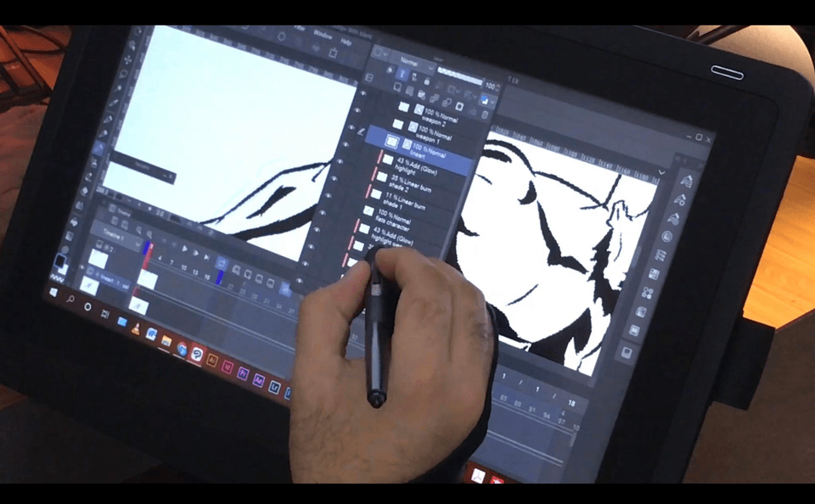Click the Lock Layer icon in Layers palette
815x504 pixels.
coord(426,81)
